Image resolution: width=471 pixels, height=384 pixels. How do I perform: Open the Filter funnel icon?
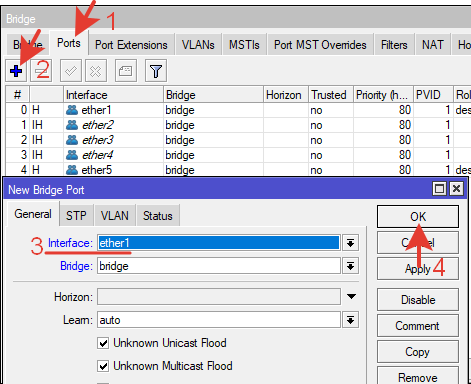[x=156, y=70]
